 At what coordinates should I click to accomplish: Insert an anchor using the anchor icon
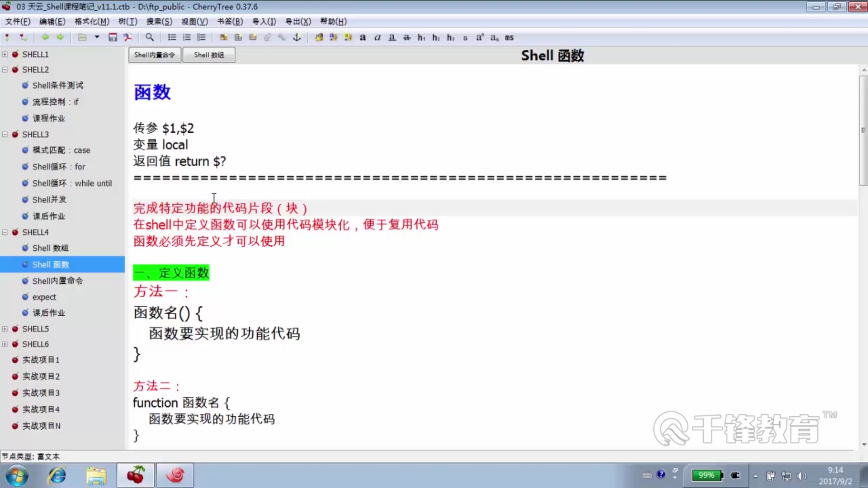(x=297, y=38)
